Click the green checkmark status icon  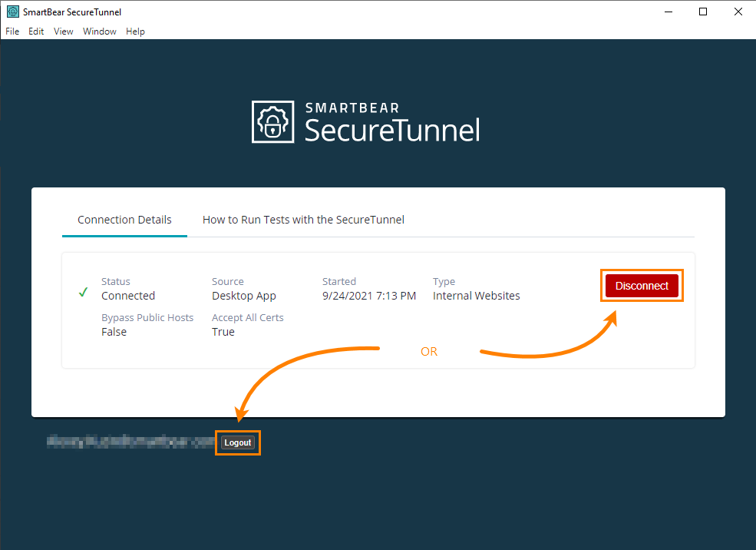point(83,293)
